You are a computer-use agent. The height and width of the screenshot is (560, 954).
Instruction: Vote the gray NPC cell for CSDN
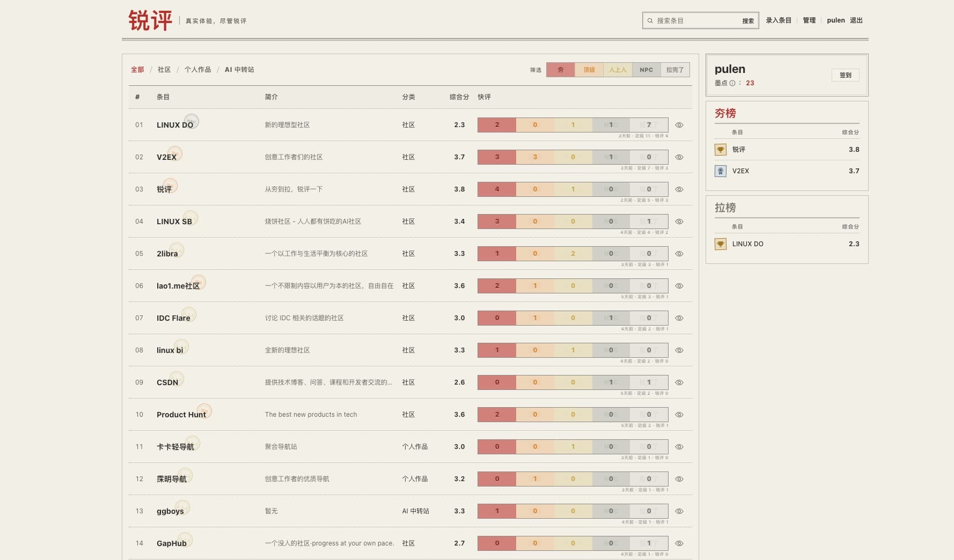point(611,382)
